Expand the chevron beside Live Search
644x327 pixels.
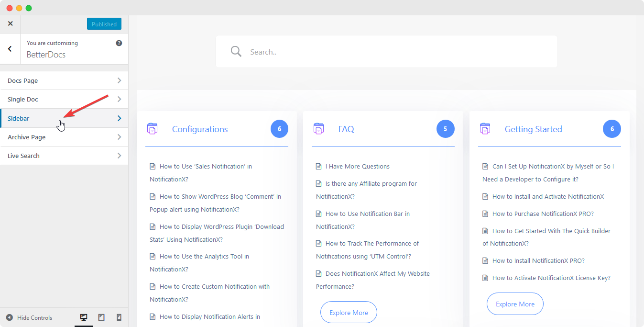point(119,156)
